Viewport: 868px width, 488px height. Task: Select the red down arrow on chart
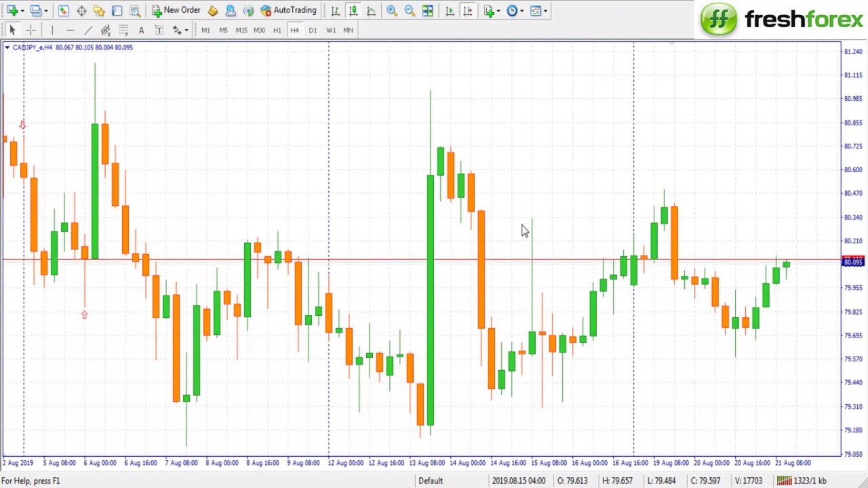coord(22,125)
